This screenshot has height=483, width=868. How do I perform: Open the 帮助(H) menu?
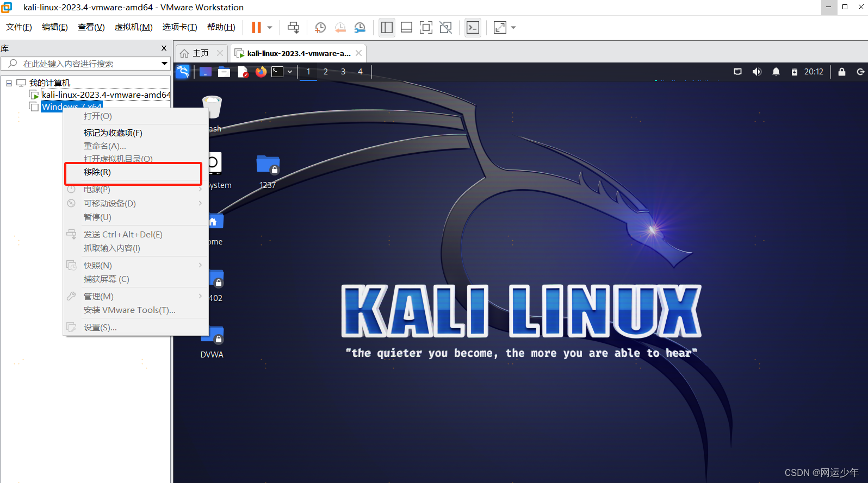click(221, 27)
